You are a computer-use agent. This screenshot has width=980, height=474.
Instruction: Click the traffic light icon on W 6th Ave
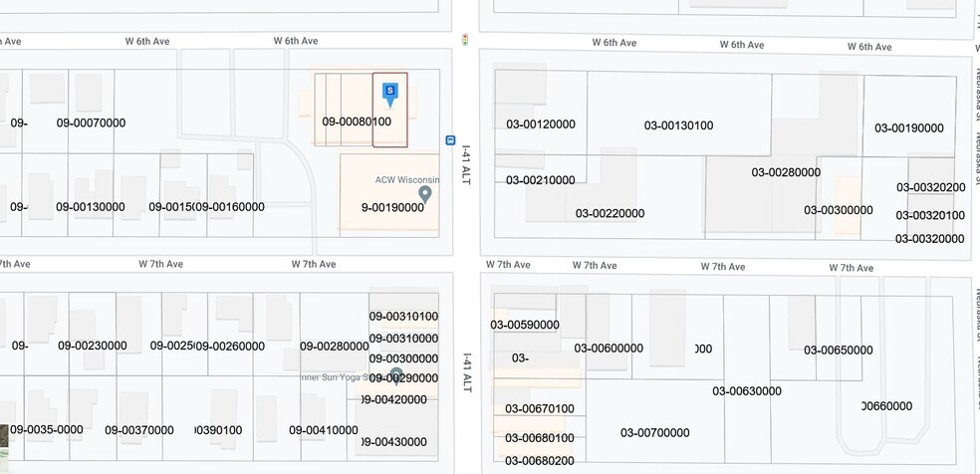pos(464,40)
